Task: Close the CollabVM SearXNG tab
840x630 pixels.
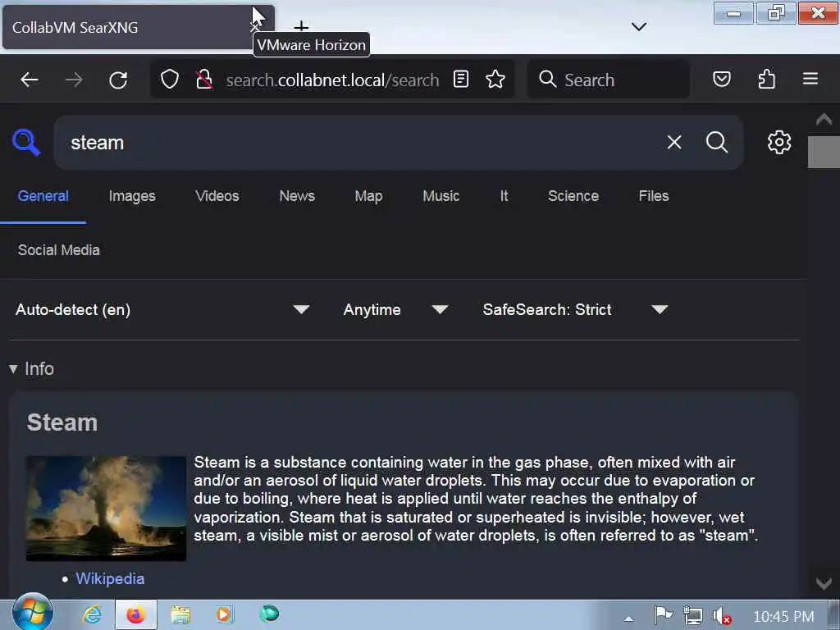Action: tap(254, 27)
